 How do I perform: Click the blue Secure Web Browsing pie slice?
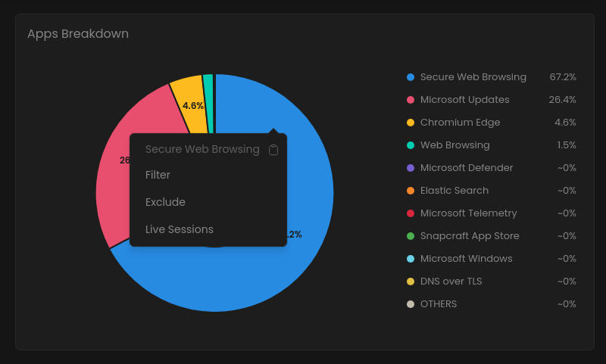(248, 278)
